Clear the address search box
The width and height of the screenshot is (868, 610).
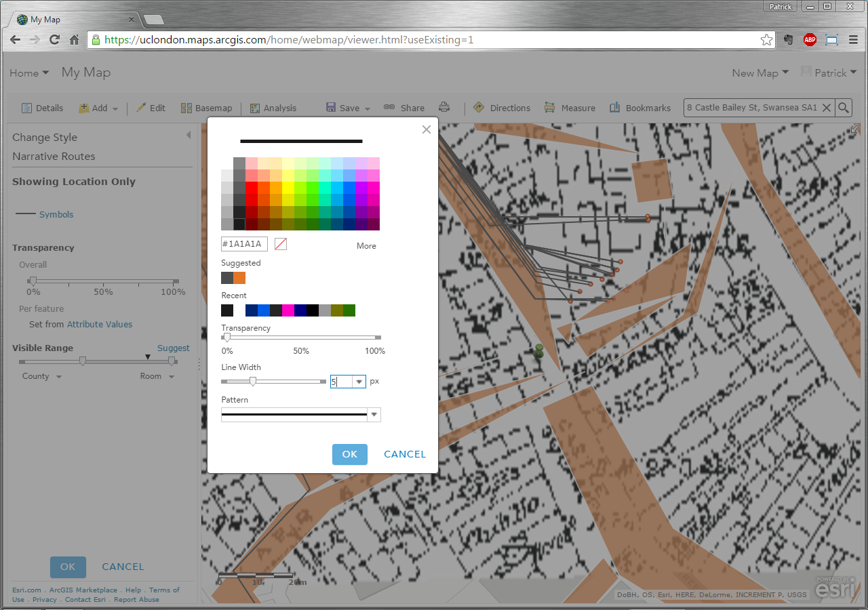(x=827, y=107)
